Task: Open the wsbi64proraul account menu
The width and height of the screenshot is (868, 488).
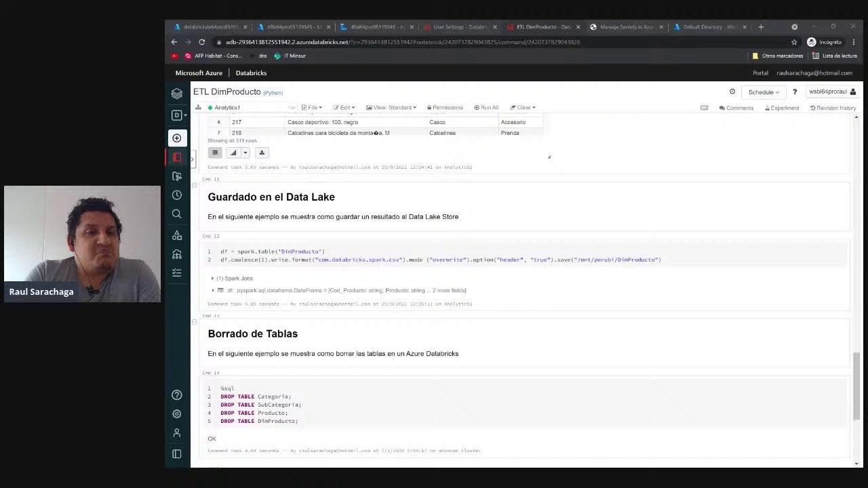Action: click(x=832, y=92)
